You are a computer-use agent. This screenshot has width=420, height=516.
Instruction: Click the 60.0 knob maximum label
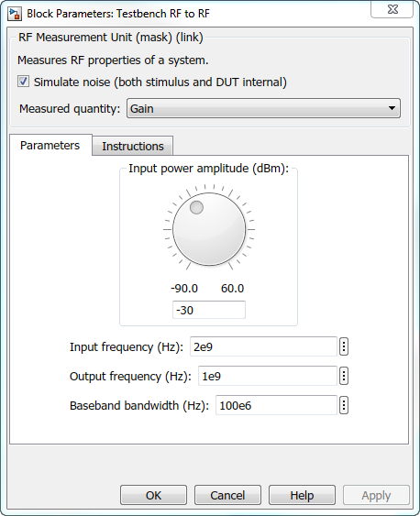(x=232, y=289)
